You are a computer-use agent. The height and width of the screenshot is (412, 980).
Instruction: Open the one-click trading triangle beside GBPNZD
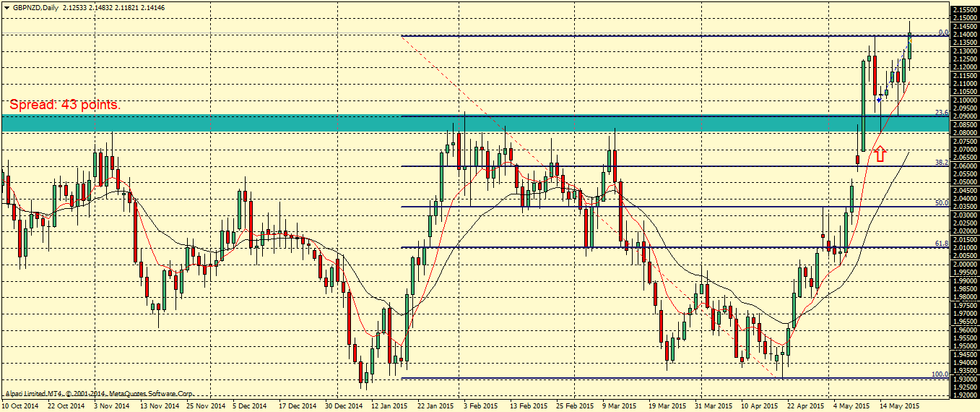click(x=6, y=7)
